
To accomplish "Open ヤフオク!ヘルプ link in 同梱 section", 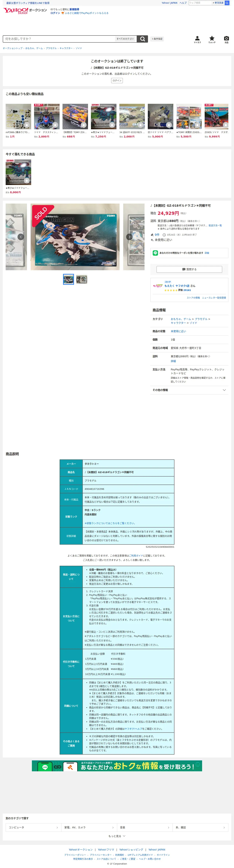I will 134,729.
